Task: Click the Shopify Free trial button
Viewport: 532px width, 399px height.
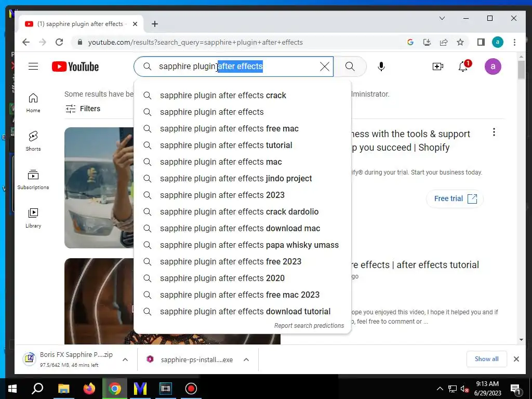Action: (455, 199)
